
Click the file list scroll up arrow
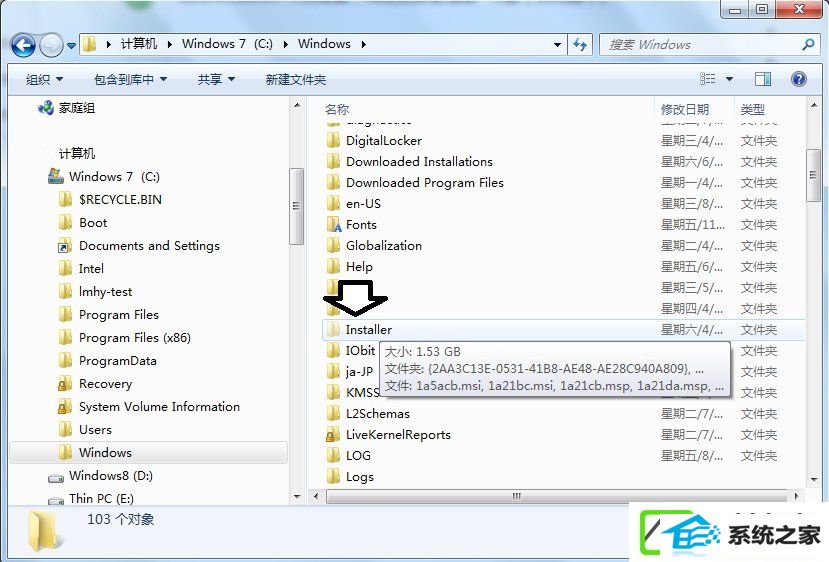click(x=814, y=106)
